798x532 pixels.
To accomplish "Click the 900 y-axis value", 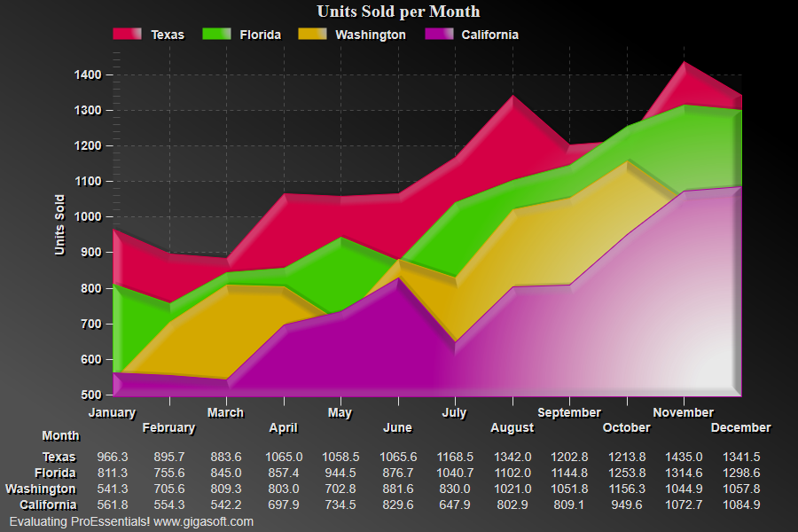I will click(x=91, y=253).
